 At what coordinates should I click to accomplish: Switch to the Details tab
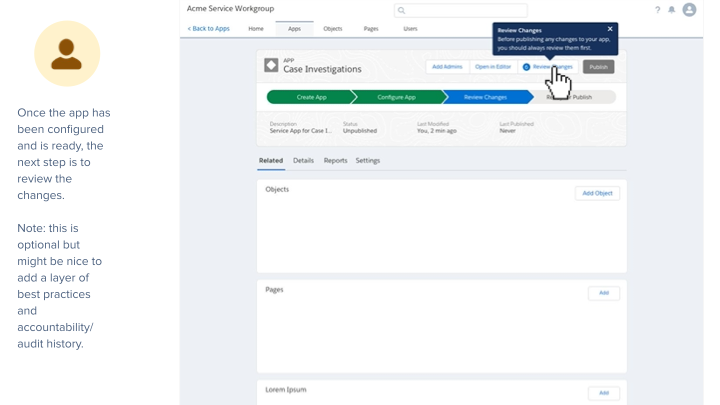(303, 160)
